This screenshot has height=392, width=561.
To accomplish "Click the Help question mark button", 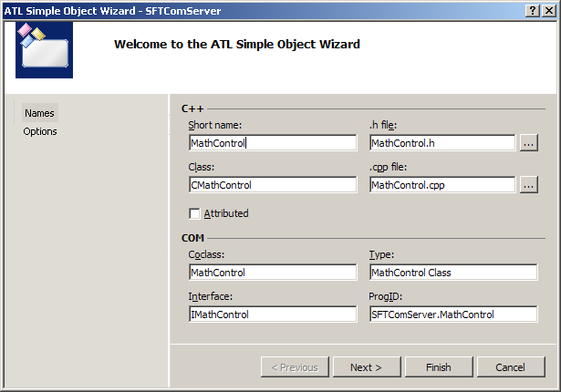I will [533, 10].
